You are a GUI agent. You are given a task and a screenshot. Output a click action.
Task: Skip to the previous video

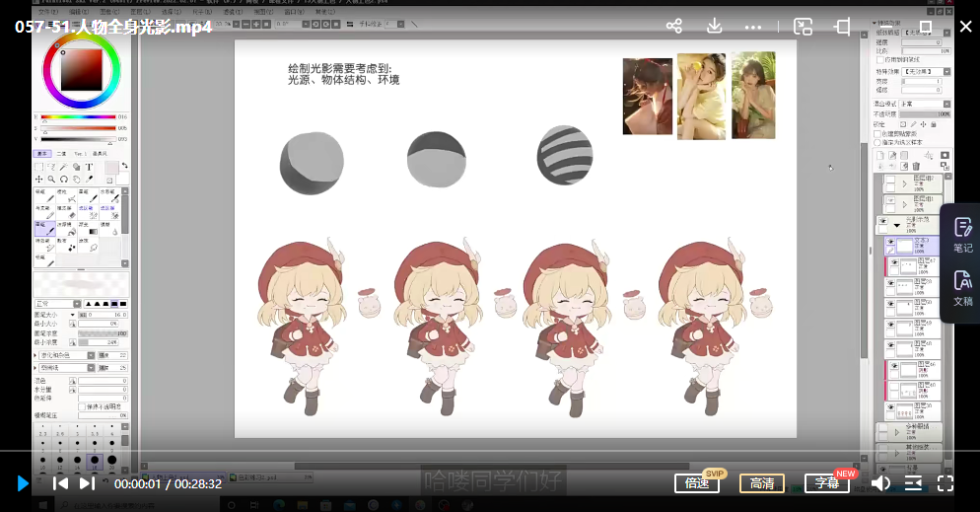[60, 483]
